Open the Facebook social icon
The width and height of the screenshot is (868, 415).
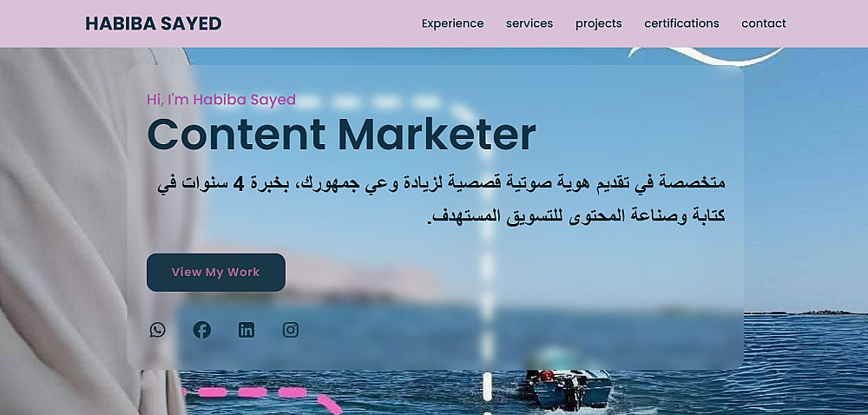202,330
